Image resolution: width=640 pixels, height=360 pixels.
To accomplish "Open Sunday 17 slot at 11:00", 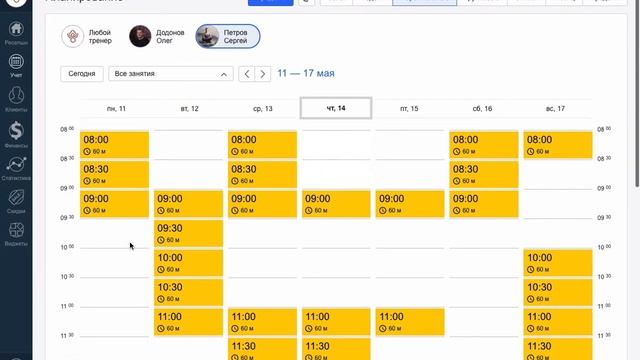I will click(558, 322).
